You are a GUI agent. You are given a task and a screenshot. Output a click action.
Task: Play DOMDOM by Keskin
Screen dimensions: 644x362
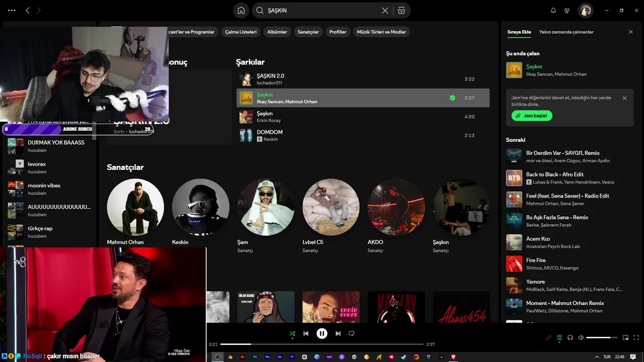point(363,135)
